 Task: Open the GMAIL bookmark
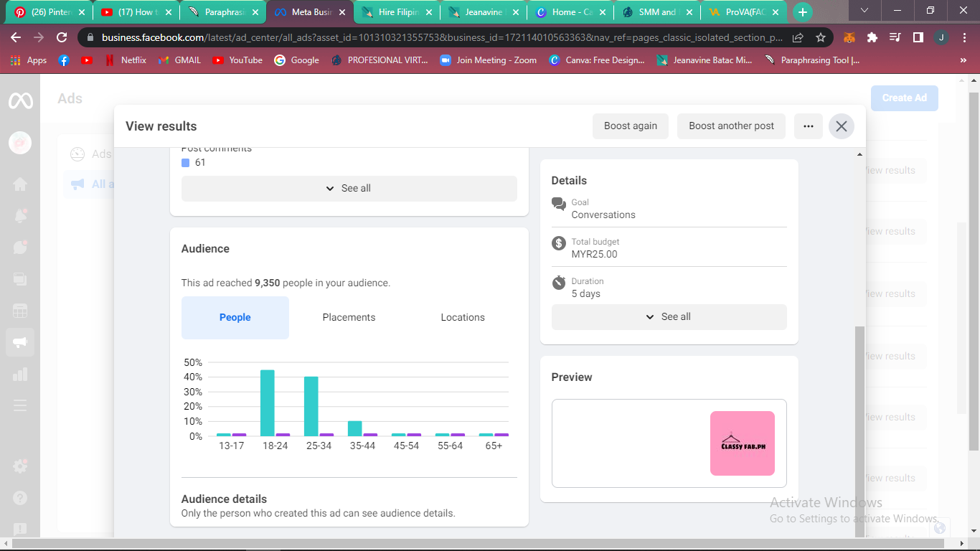point(179,60)
